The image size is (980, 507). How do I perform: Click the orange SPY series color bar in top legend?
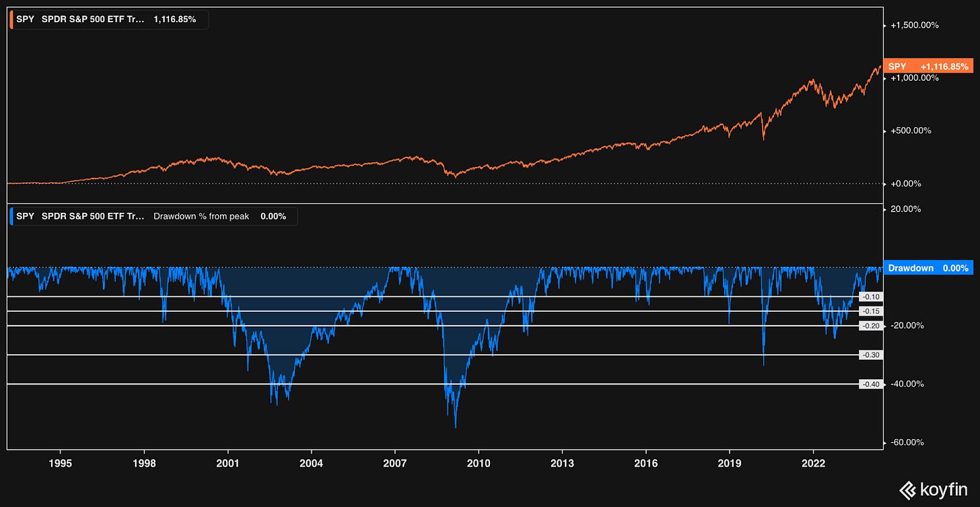12,20
